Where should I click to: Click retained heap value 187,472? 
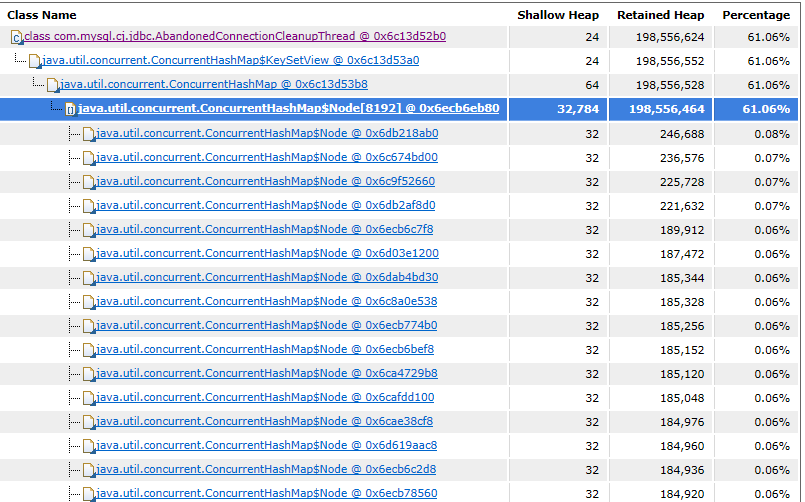click(x=682, y=255)
